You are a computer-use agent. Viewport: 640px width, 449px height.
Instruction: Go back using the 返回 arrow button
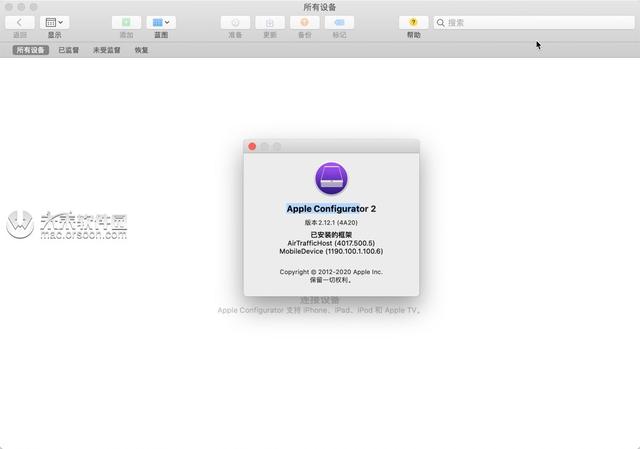click(20, 22)
